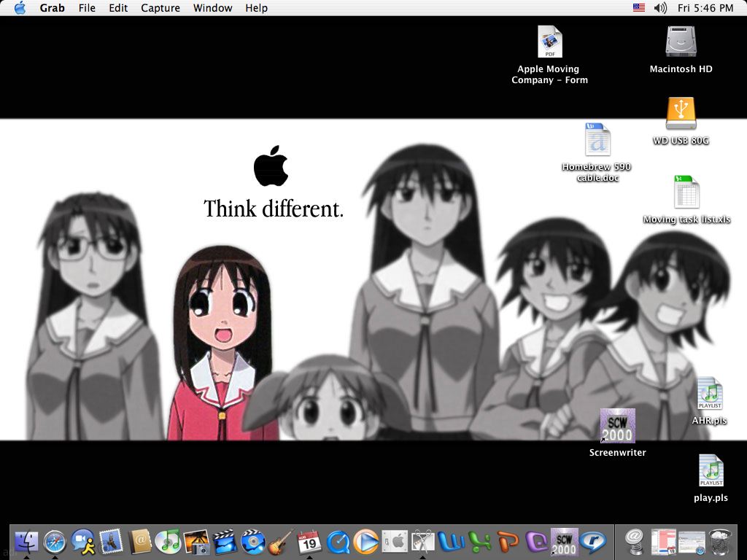Open the orange play-button media player in Dock

coord(366,542)
